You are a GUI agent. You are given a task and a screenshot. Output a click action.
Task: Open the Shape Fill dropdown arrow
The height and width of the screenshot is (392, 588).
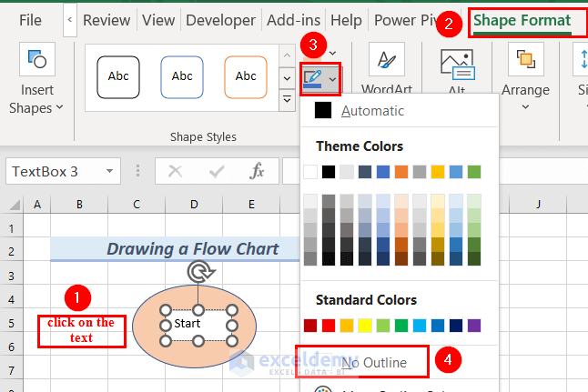coord(332,54)
